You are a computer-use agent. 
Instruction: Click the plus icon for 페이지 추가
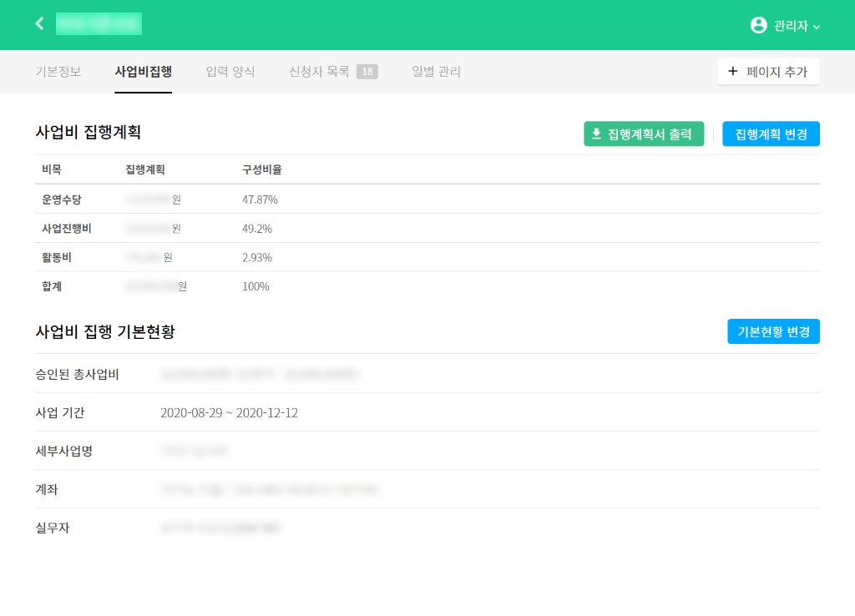point(733,72)
